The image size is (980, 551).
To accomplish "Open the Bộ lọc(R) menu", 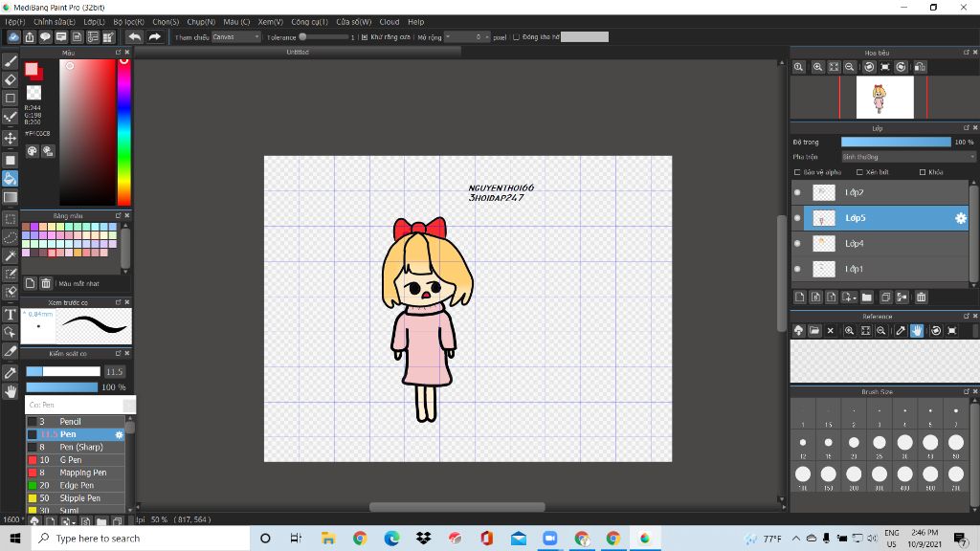I will [x=129, y=22].
